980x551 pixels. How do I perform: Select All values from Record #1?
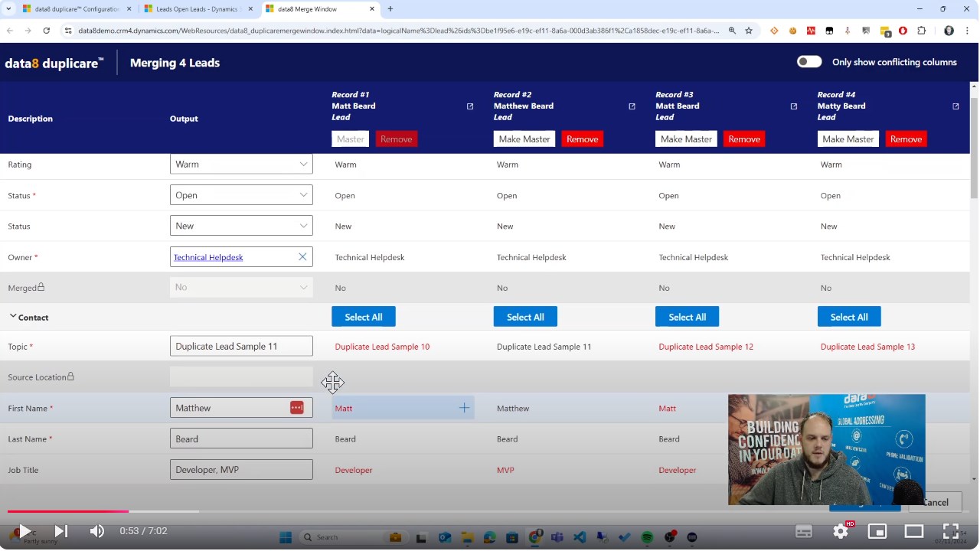[364, 317]
